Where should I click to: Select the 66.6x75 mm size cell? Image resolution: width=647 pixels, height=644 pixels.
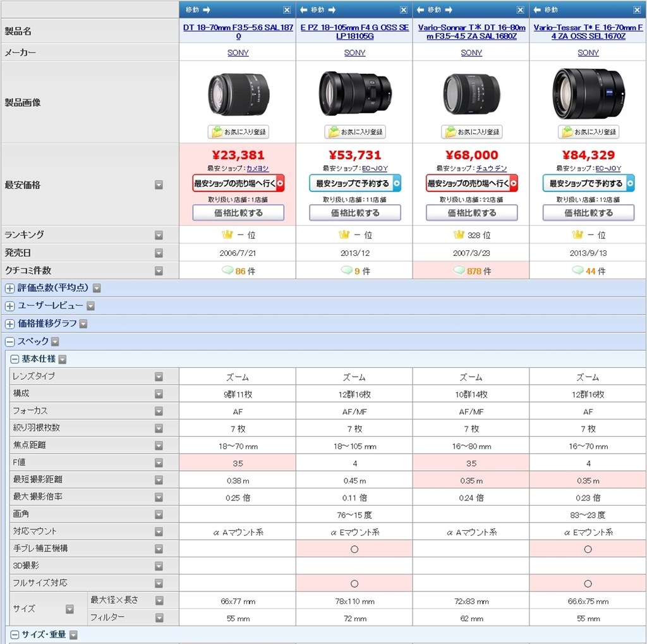(x=588, y=602)
